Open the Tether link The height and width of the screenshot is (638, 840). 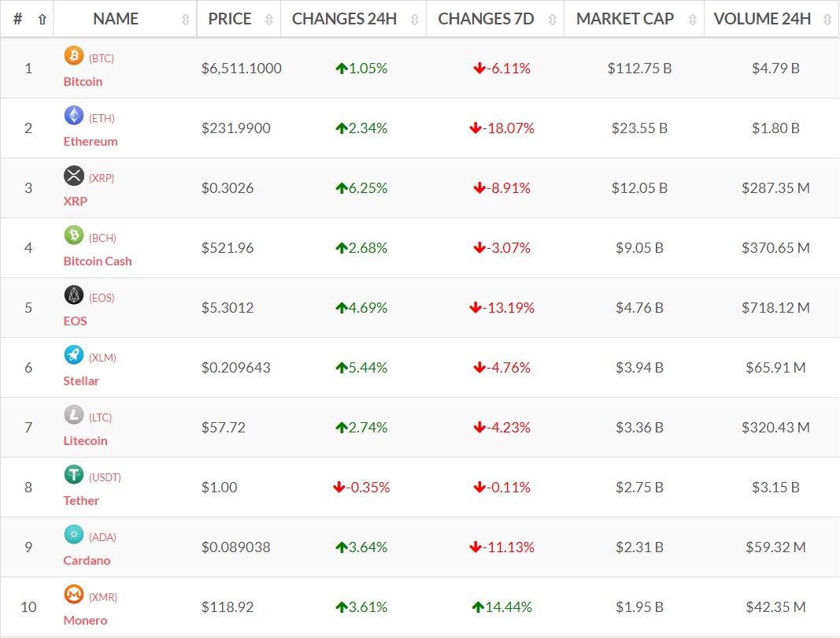81,501
